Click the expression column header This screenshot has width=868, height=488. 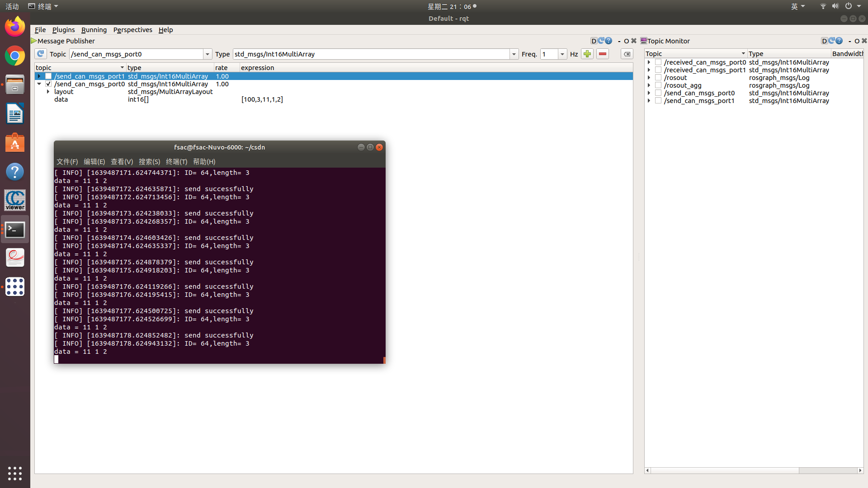pyautogui.click(x=257, y=68)
